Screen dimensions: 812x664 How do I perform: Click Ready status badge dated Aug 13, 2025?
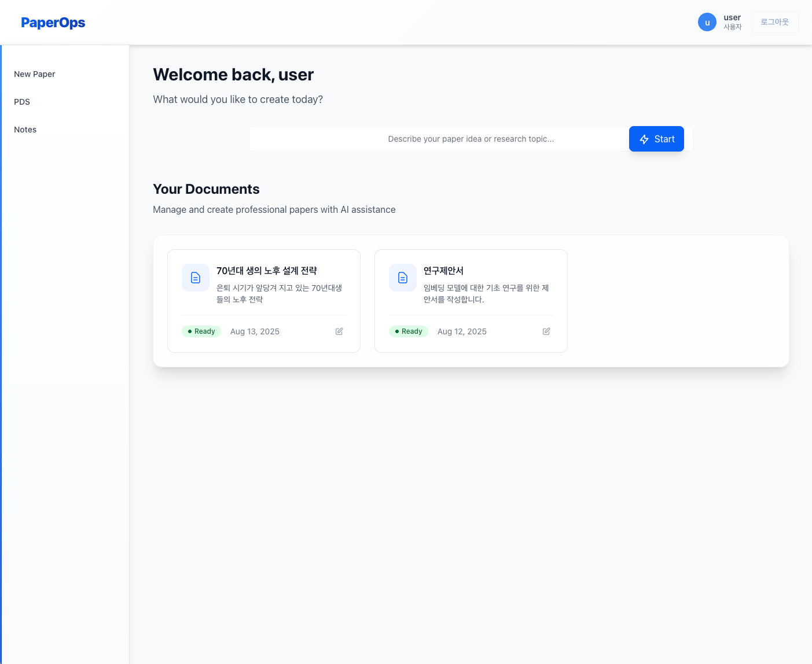[201, 331]
